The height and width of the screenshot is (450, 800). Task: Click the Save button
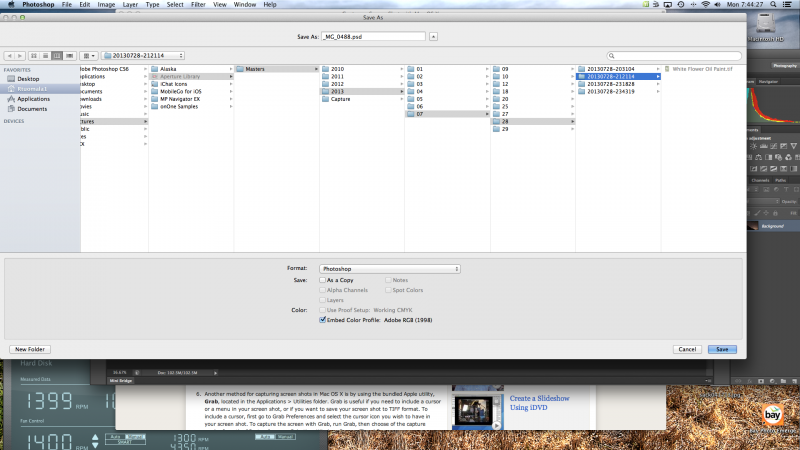(x=722, y=349)
